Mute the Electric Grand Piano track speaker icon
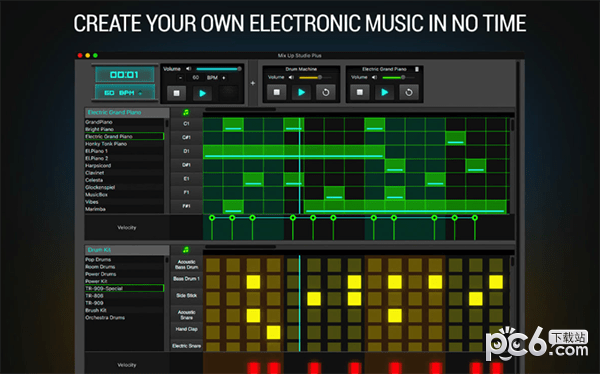This screenshot has width=600, height=374. tap(374, 77)
